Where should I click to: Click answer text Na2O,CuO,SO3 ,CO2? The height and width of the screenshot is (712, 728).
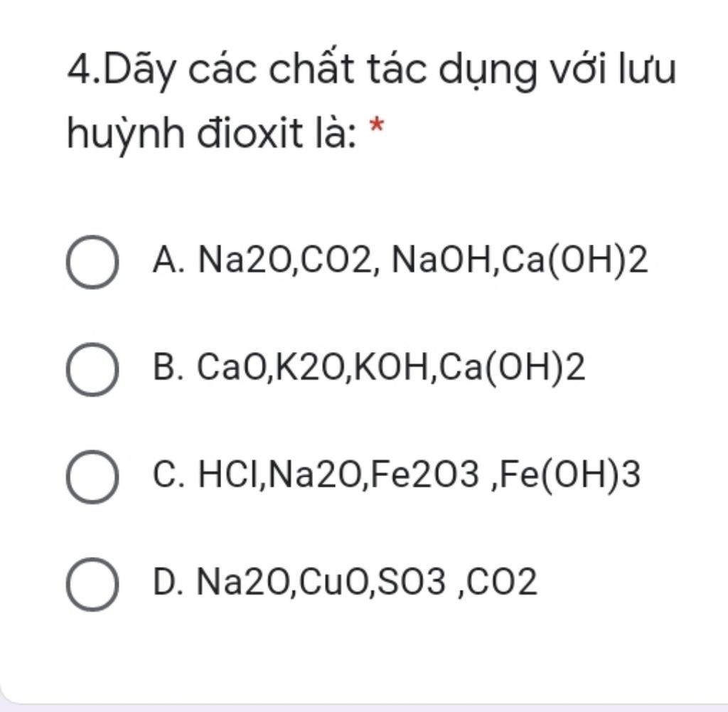tap(367, 582)
